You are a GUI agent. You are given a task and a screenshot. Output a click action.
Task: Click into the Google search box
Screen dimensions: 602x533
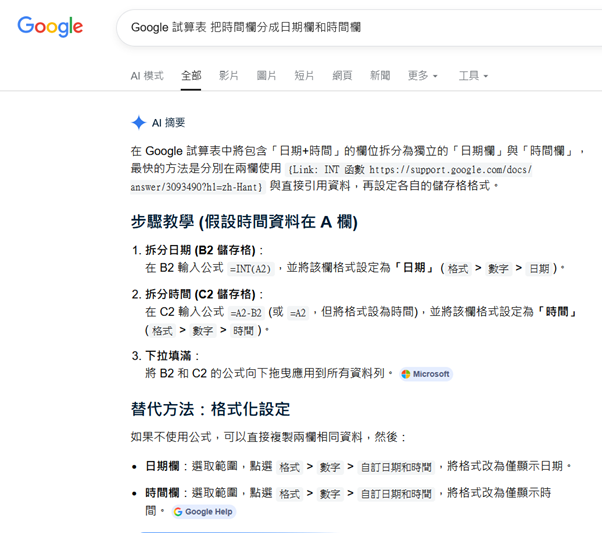click(359, 28)
